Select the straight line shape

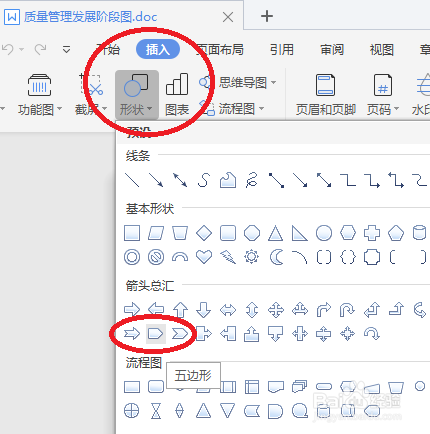(132, 180)
